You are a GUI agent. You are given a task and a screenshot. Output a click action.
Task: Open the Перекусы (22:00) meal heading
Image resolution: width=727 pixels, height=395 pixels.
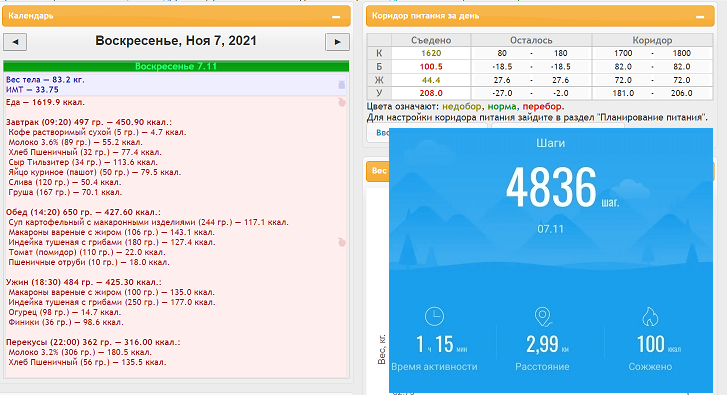[x=93, y=342]
